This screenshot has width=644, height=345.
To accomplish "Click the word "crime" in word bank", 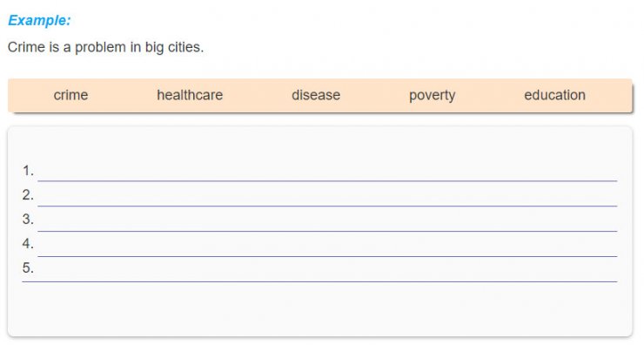I will point(70,95).
